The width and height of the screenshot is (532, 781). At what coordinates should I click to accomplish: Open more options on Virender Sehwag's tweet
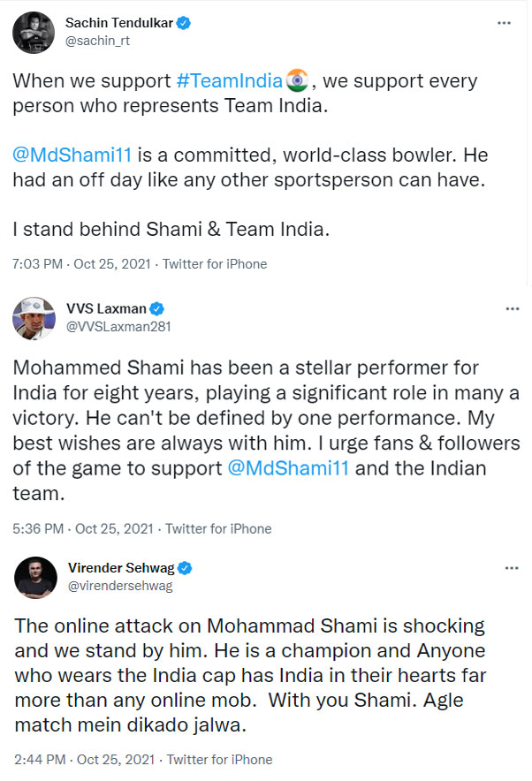(x=512, y=567)
